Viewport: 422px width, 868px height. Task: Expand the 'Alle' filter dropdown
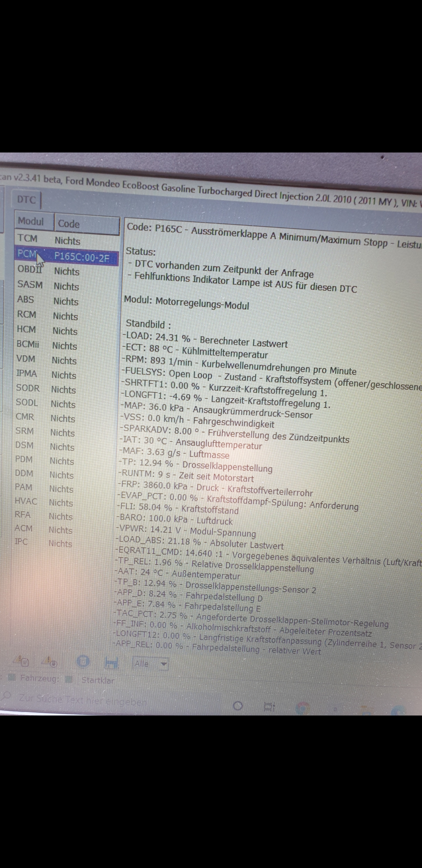point(164,664)
